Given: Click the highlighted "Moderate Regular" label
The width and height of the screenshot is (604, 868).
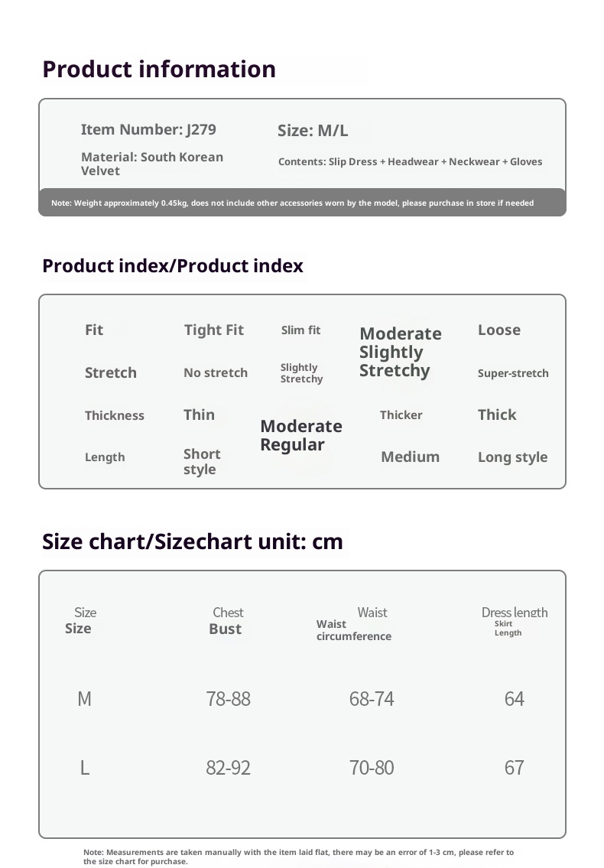Looking at the screenshot, I should click(x=300, y=436).
